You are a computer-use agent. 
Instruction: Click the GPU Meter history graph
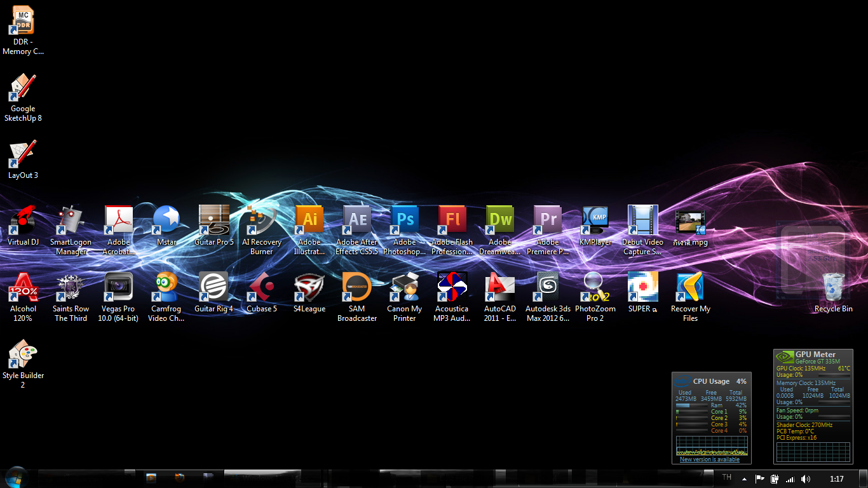[813, 452]
